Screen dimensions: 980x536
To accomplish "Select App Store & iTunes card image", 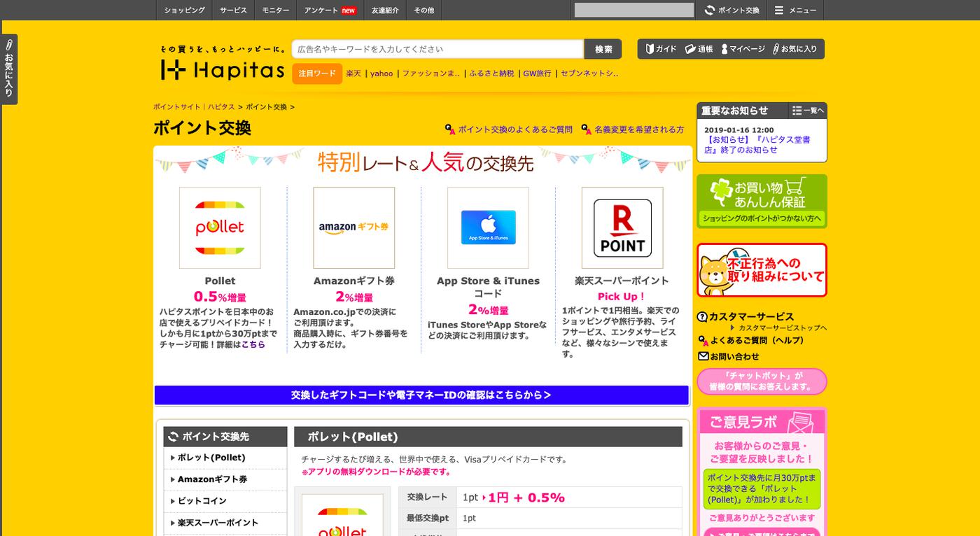I will [x=488, y=227].
